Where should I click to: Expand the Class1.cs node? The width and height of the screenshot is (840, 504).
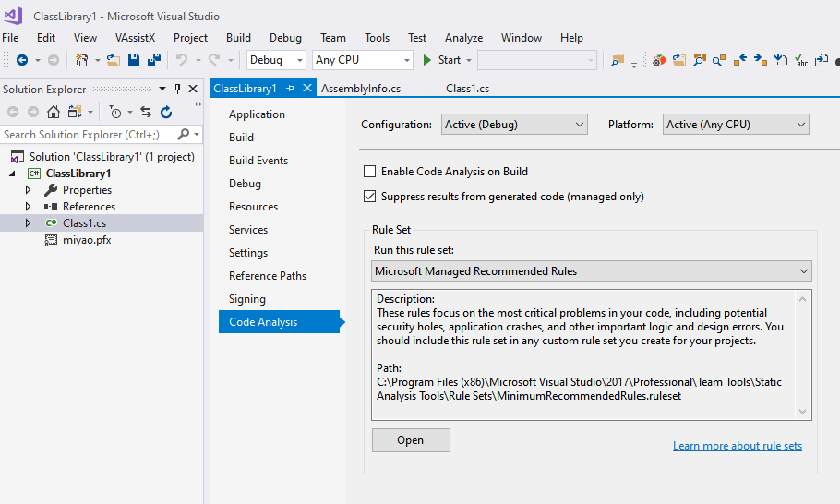pyautogui.click(x=28, y=222)
